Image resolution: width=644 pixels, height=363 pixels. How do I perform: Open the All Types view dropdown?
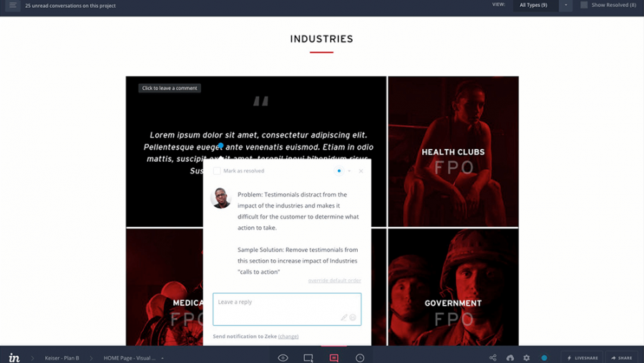point(565,5)
